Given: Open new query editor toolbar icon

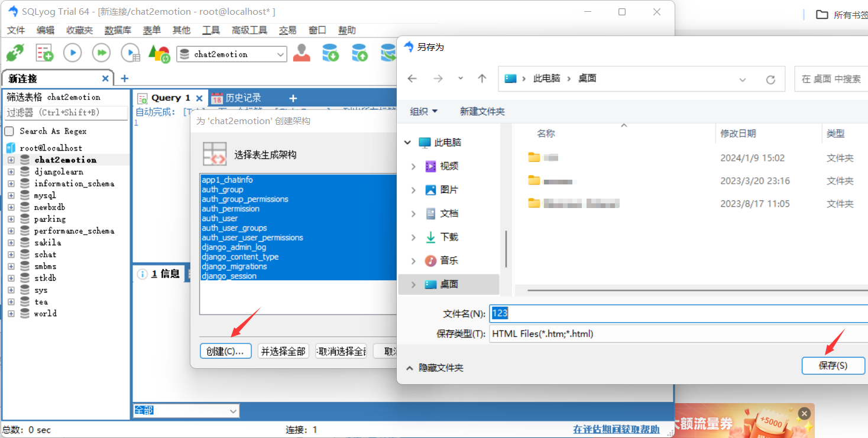Looking at the screenshot, I should click(44, 53).
